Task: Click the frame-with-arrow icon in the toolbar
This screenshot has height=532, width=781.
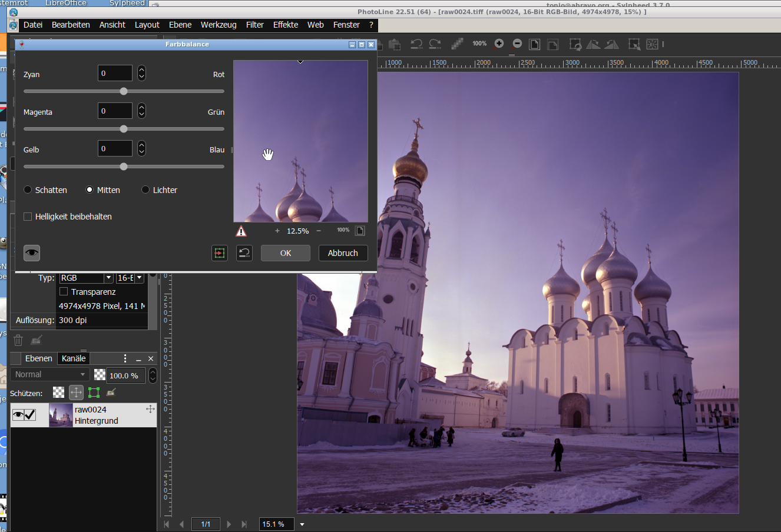Action: point(634,44)
